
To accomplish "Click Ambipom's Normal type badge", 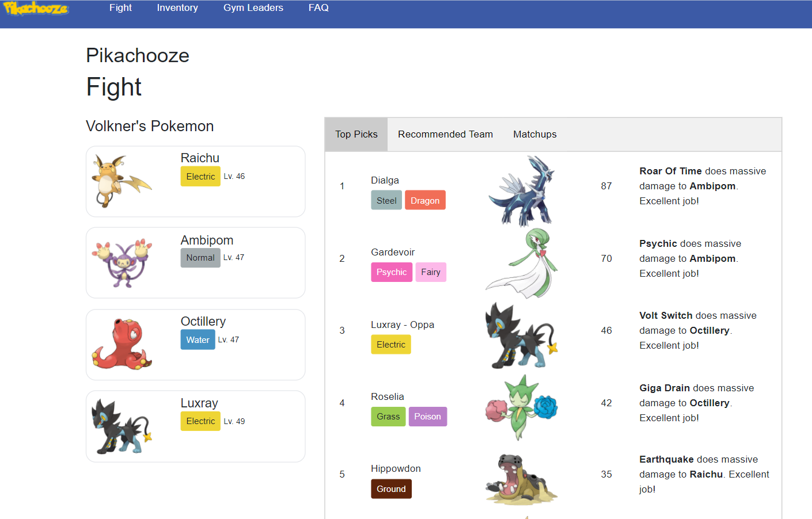I will coord(200,258).
